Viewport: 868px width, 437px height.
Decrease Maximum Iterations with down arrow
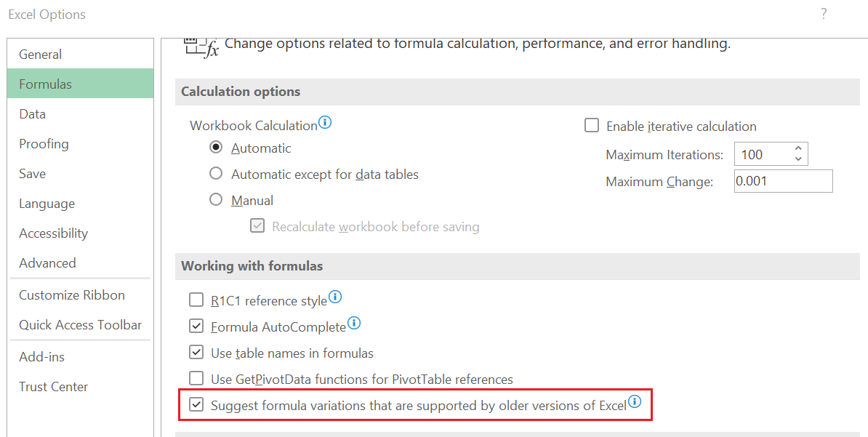point(798,159)
